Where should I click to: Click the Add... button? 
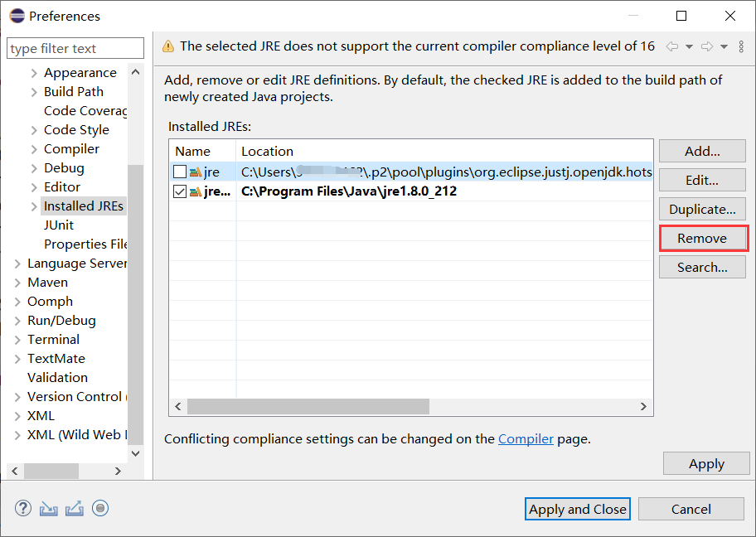coord(702,151)
